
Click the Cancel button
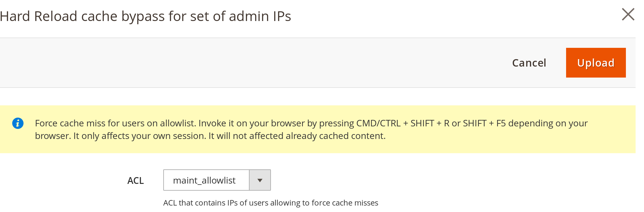[x=529, y=63]
